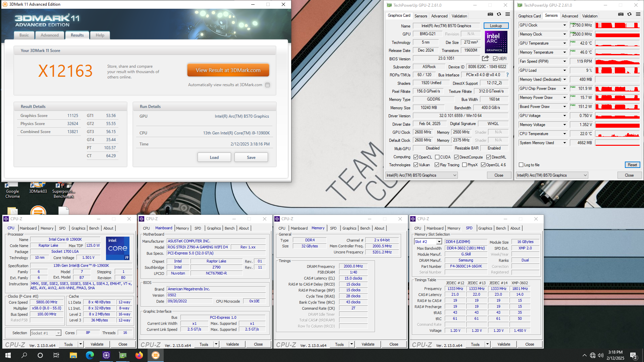The height and width of the screenshot is (362, 644).
Task: Launch Microsoft Edge from taskbar
Action: pyautogui.click(x=90, y=355)
